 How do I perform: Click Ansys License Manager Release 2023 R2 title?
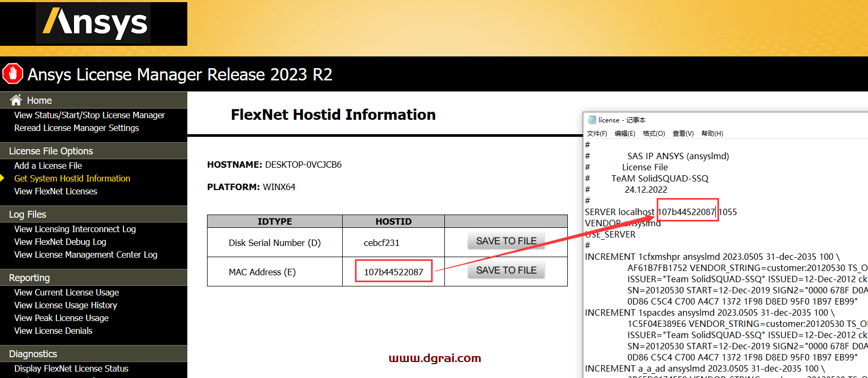[x=180, y=74]
